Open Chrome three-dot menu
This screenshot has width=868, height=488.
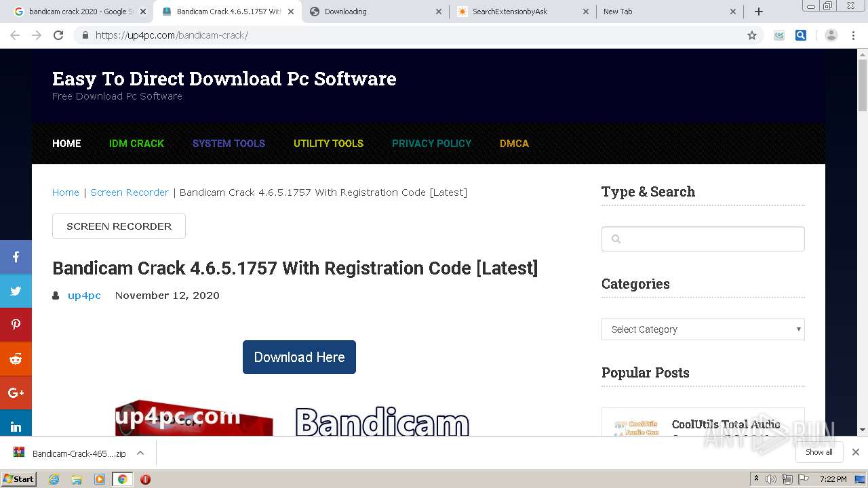pyautogui.click(x=853, y=35)
